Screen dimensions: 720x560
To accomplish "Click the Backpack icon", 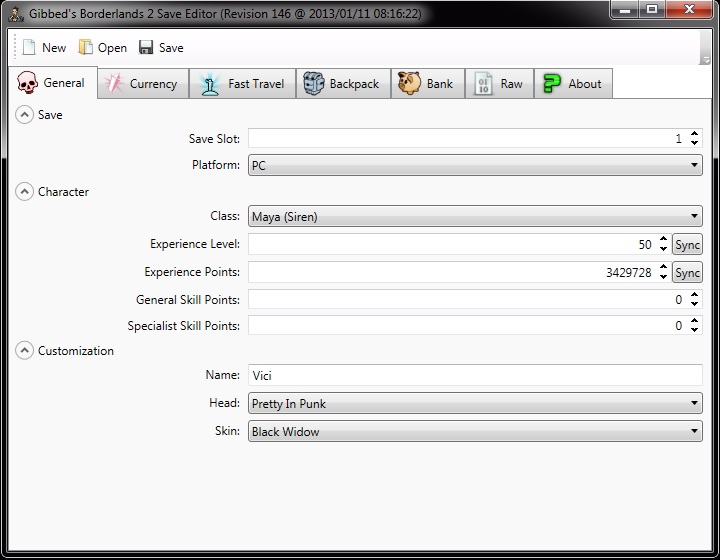I will coord(314,84).
